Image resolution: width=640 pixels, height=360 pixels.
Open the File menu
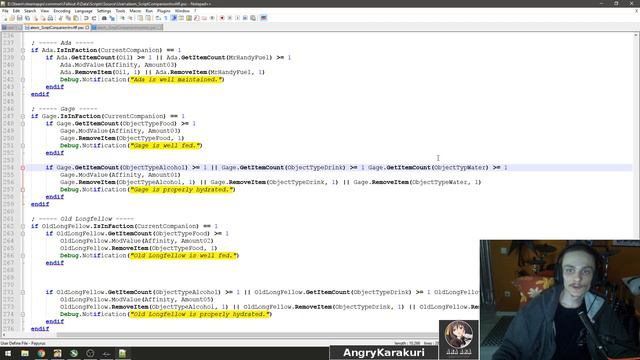click(x=5, y=11)
